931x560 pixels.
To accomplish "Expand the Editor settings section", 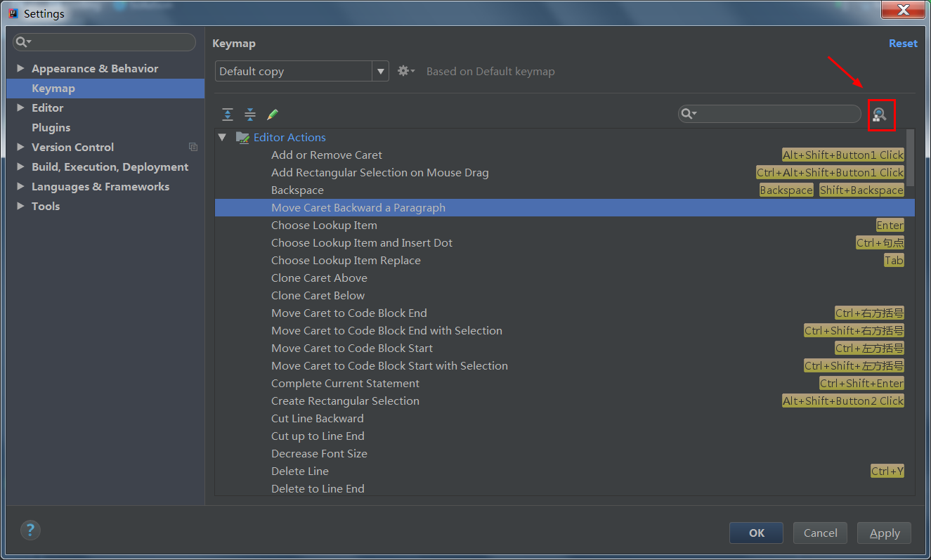I will [x=20, y=108].
